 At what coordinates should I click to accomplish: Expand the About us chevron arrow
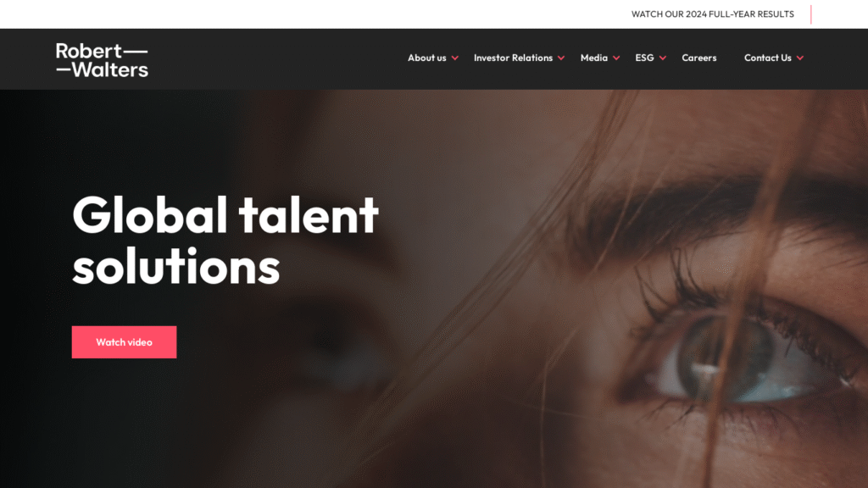click(x=455, y=58)
